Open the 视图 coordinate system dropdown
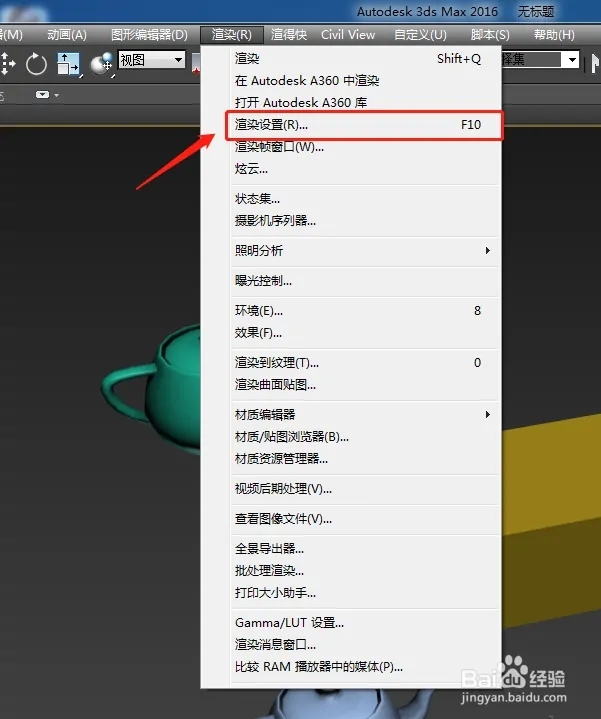 pyautogui.click(x=152, y=60)
